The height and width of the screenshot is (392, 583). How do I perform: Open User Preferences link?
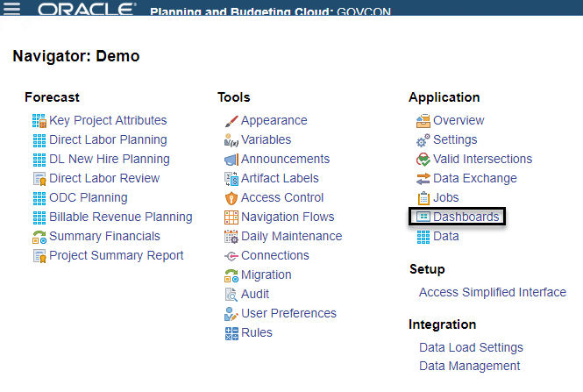tap(289, 314)
